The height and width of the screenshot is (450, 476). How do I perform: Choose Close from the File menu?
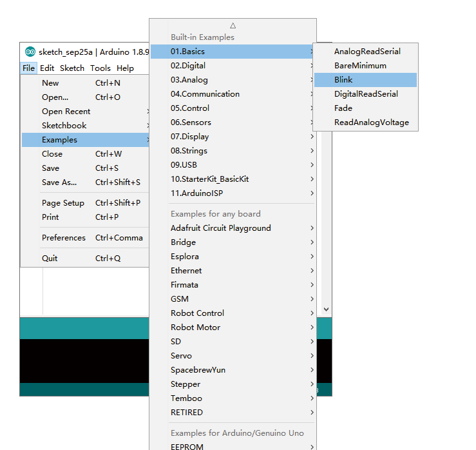click(85, 154)
